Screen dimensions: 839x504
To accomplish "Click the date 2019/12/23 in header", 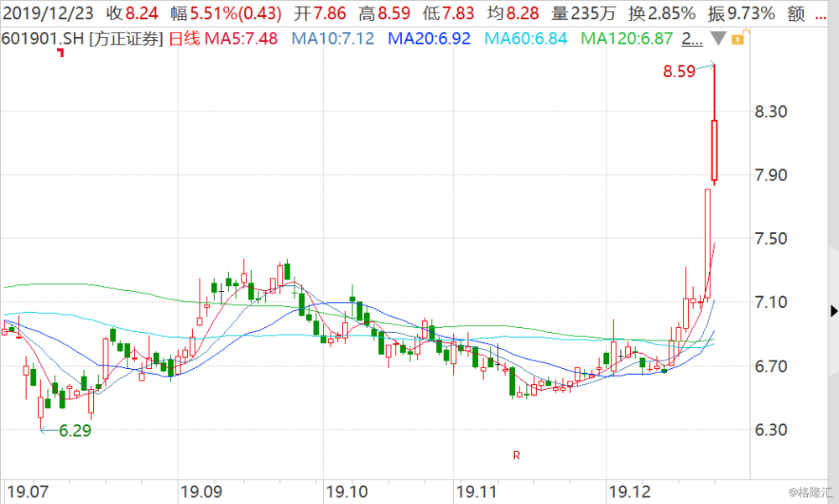I will [x=48, y=13].
